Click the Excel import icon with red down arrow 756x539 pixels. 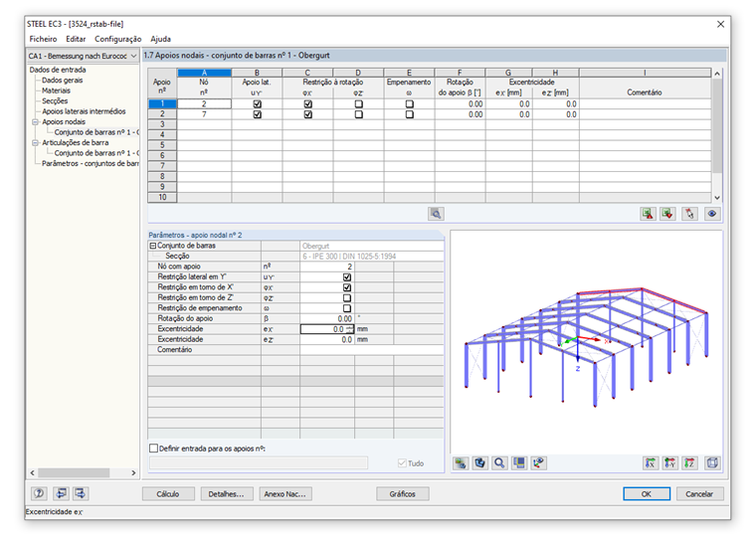[667, 214]
